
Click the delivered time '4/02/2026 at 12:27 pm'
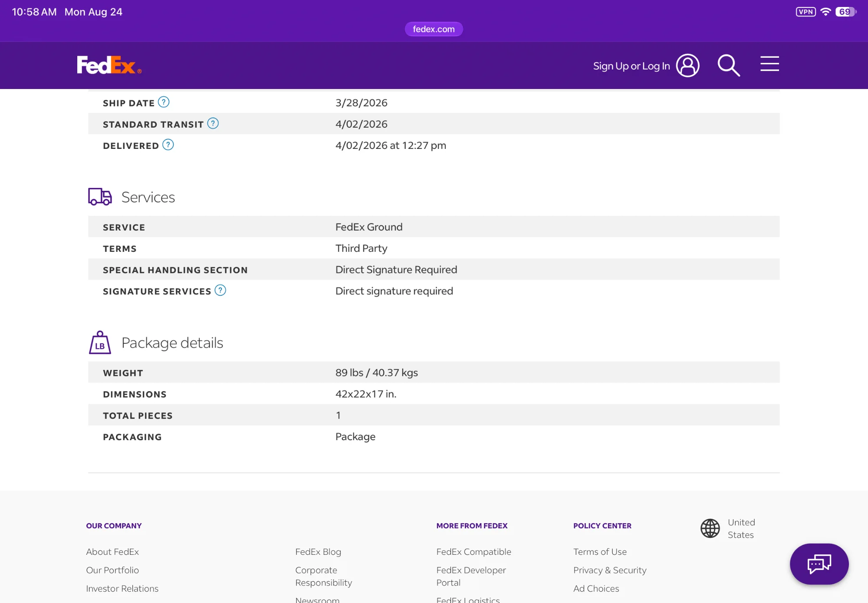point(391,145)
